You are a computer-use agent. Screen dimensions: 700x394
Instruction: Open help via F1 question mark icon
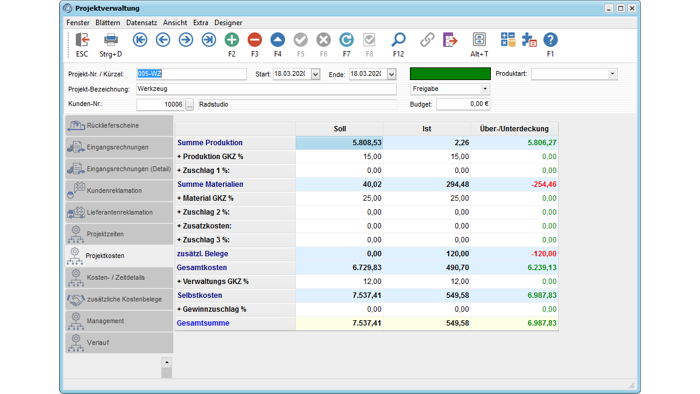click(550, 40)
